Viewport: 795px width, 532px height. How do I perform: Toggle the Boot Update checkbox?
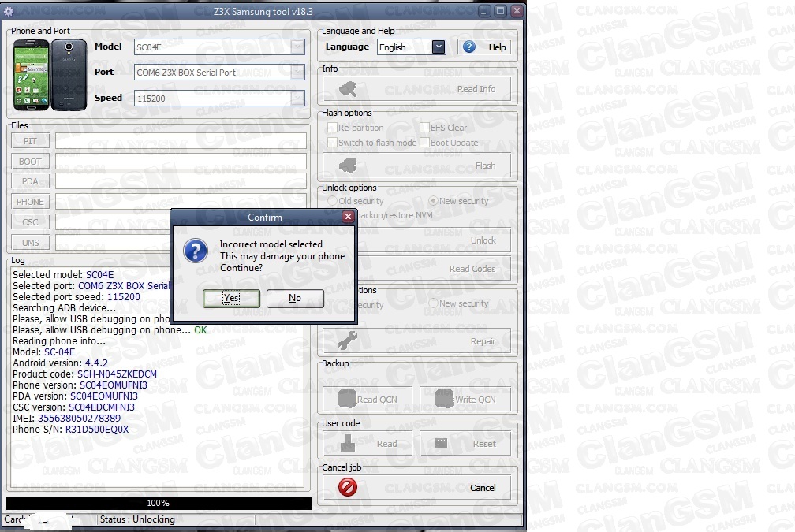pyautogui.click(x=425, y=143)
